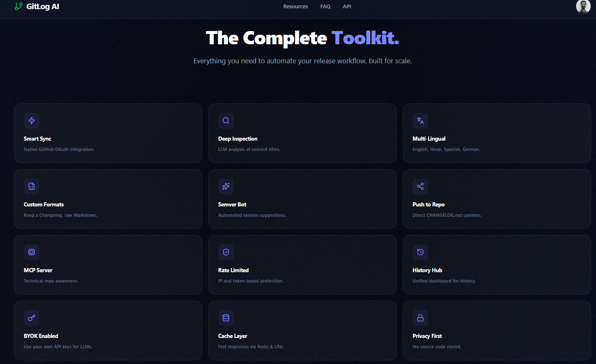The height and width of the screenshot is (364, 596).
Task: Open the Smart Sync feature card
Action: 108,133
